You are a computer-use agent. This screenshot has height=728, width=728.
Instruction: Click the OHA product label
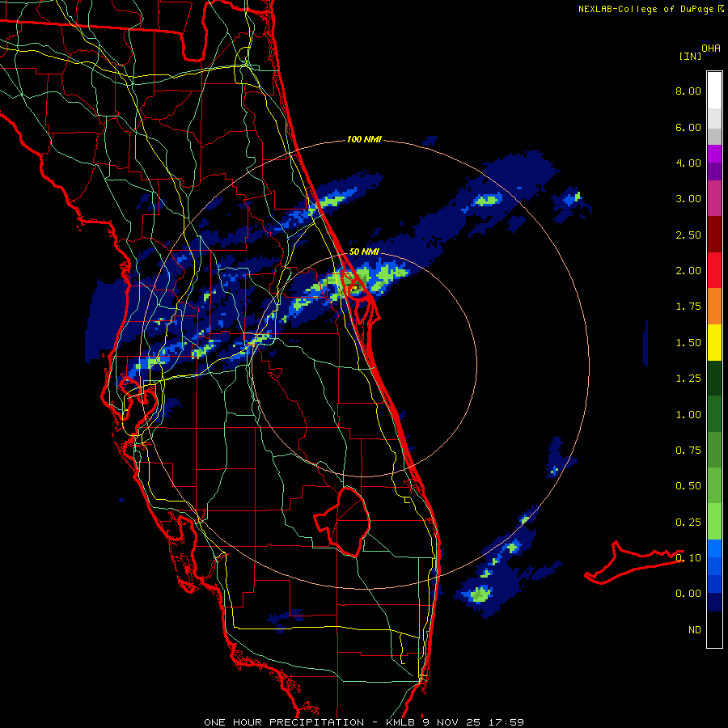(x=711, y=49)
